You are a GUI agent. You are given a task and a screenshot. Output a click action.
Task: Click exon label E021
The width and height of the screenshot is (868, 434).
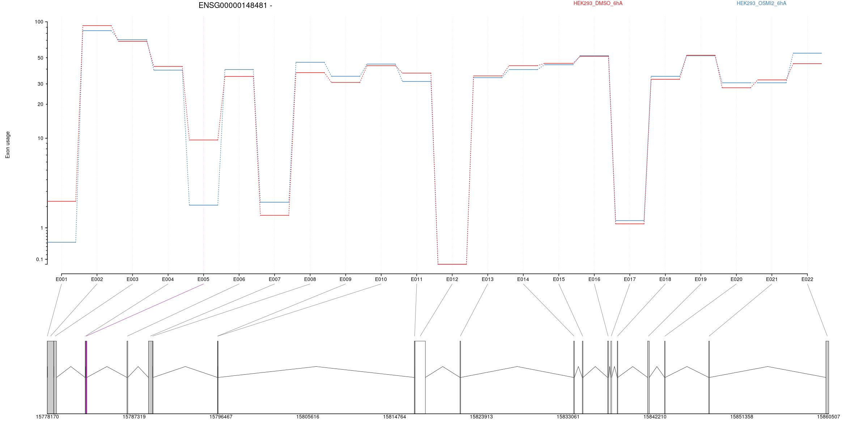(772, 279)
